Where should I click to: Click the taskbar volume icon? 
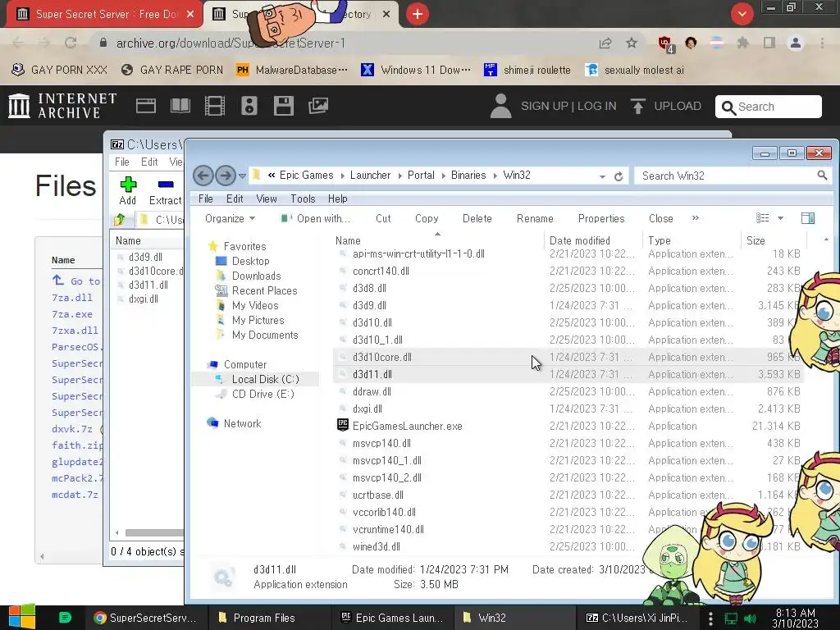click(750, 619)
